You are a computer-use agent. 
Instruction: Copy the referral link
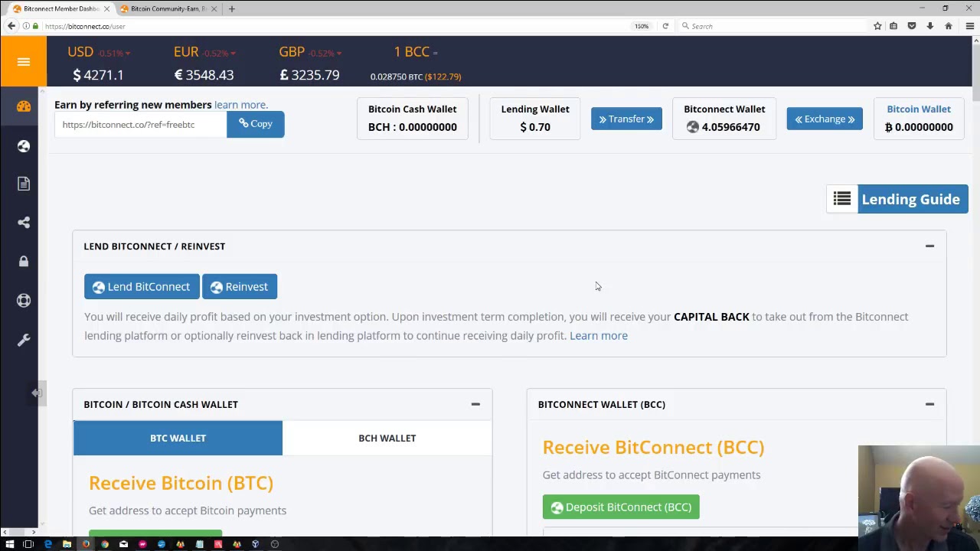pyautogui.click(x=255, y=124)
